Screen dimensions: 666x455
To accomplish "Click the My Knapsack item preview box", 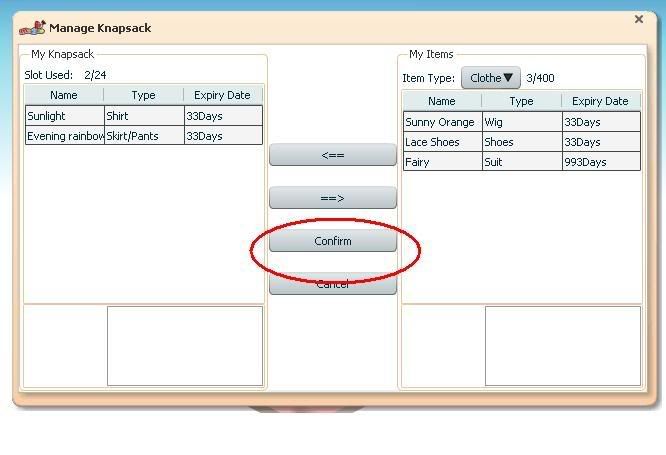I will (185, 345).
